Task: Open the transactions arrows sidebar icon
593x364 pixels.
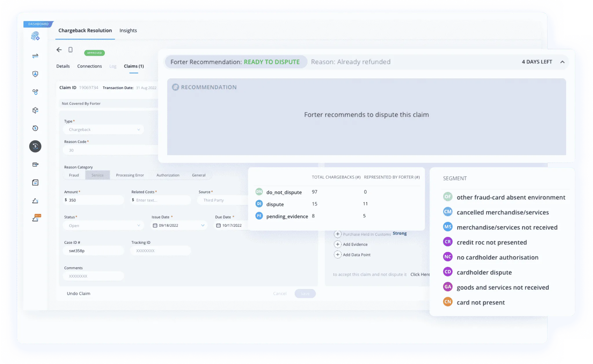Action: coord(35,56)
